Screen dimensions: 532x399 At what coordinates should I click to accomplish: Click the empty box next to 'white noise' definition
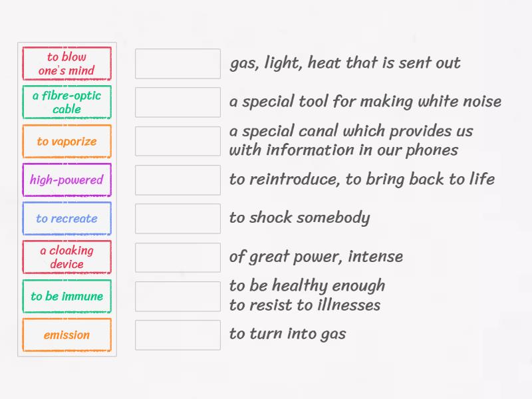pyautogui.click(x=178, y=102)
